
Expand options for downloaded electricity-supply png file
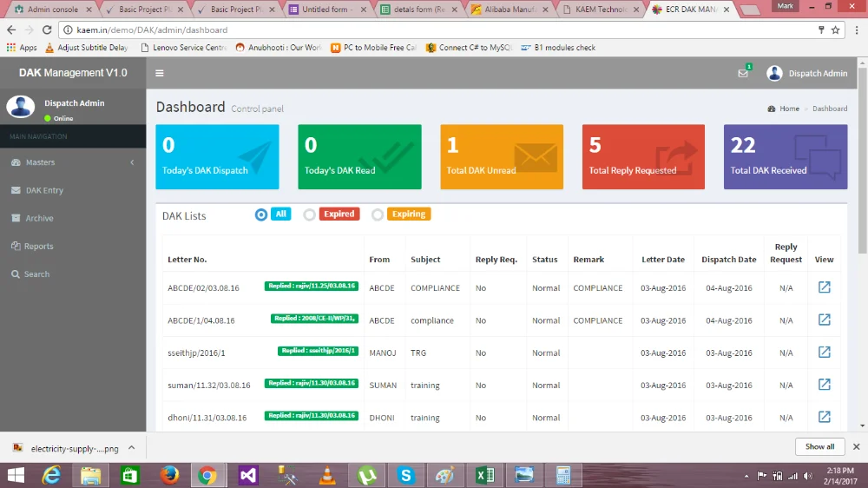point(131,448)
